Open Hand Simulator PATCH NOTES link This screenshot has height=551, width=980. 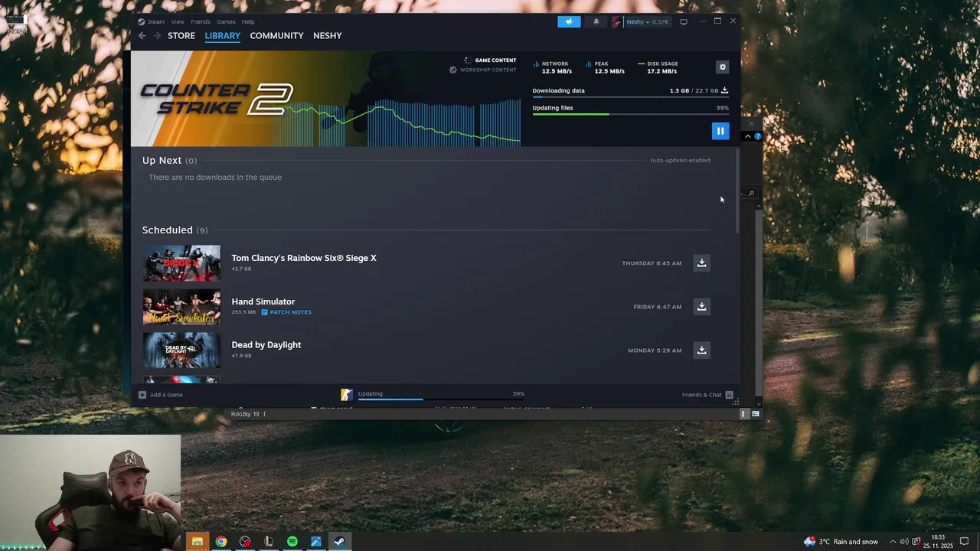click(286, 312)
